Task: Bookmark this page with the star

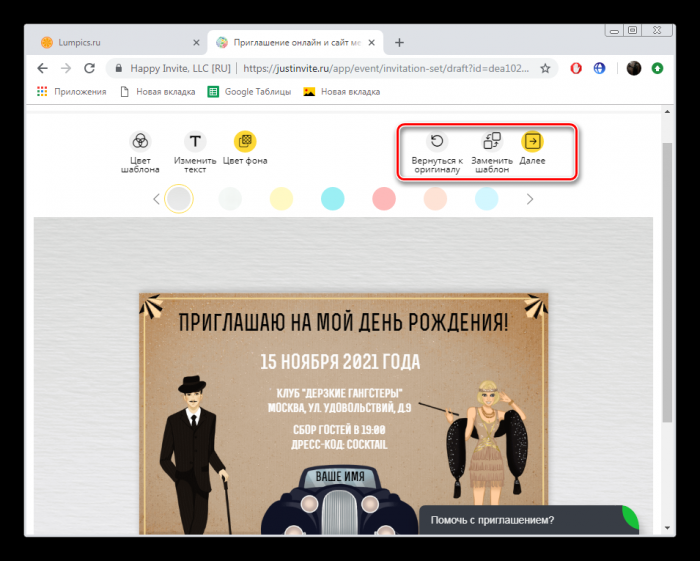Action: pos(545,68)
